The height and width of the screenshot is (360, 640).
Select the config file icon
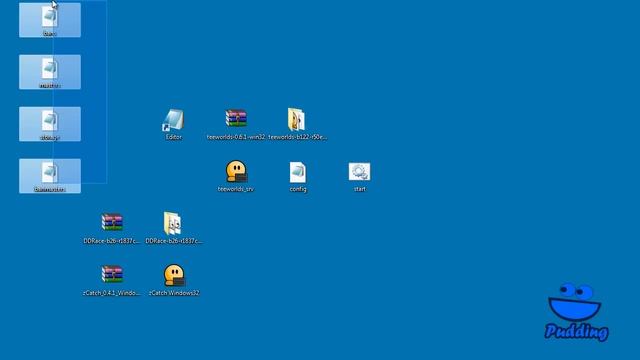pyautogui.click(x=298, y=172)
